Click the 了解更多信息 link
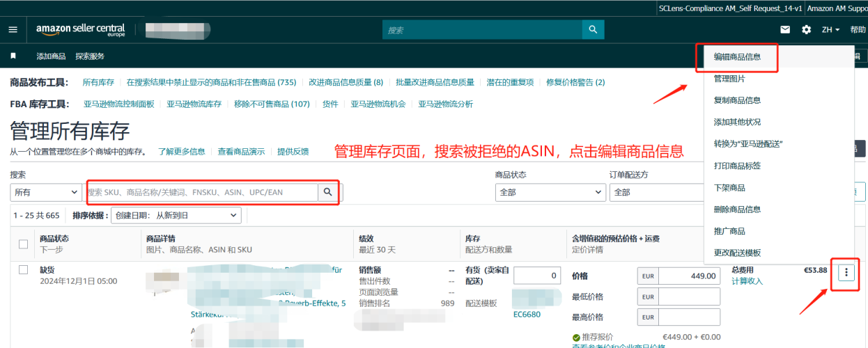The image size is (868, 348). [x=181, y=151]
